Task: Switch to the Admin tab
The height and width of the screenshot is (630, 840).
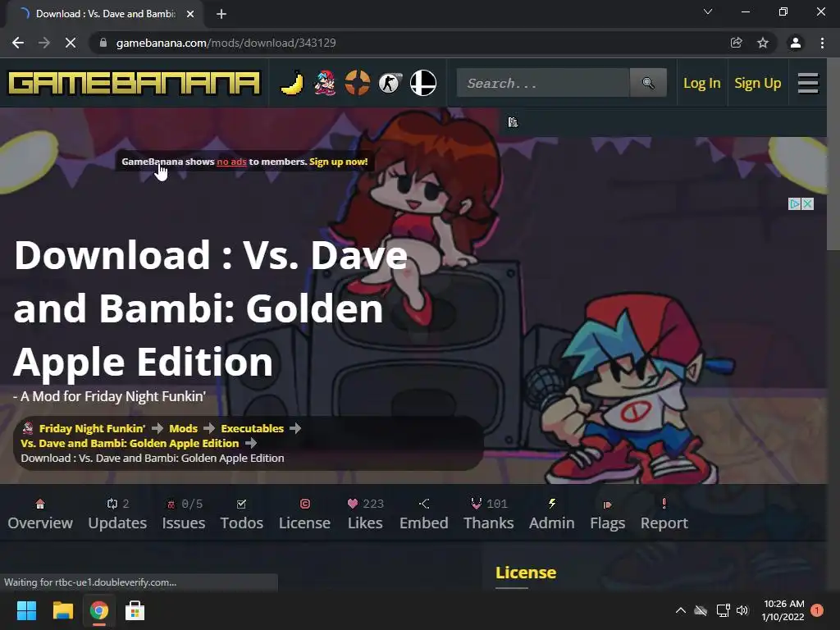Action: (x=552, y=514)
